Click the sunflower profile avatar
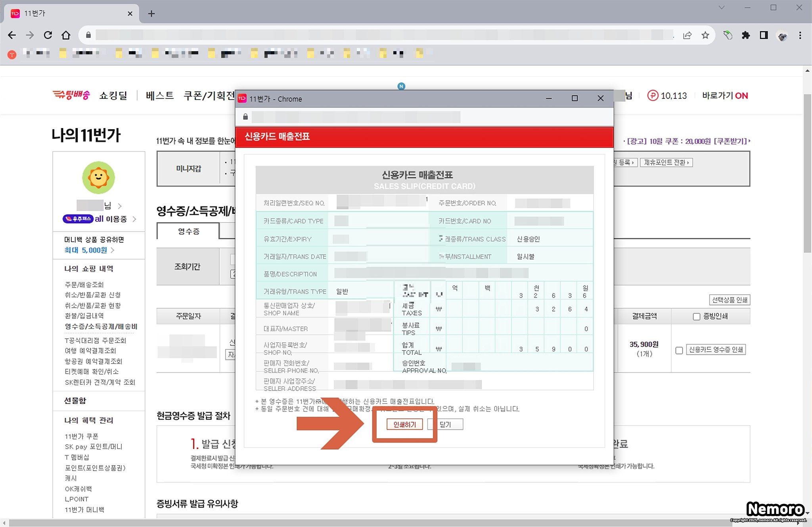Viewport: 812px width, 527px height. (98, 178)
